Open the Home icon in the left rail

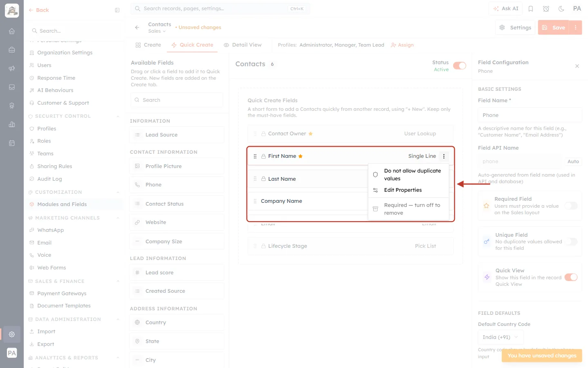[12, 31]
